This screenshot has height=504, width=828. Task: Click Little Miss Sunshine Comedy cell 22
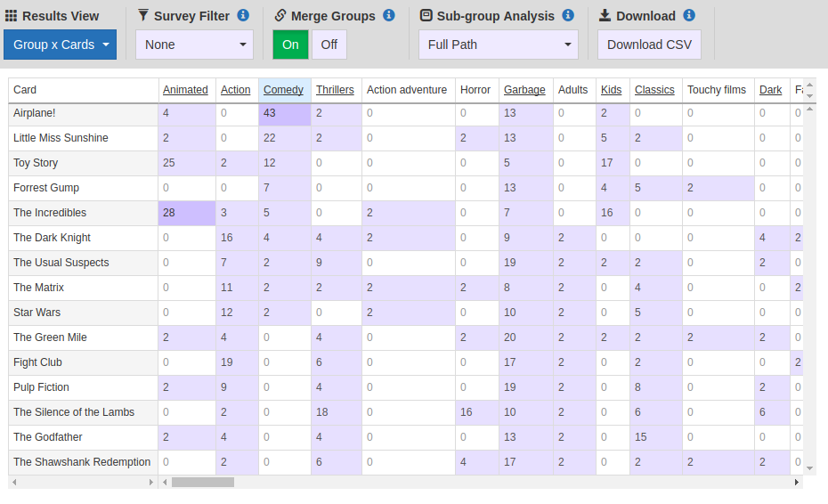pyautogui.click(x=284, y=138)
